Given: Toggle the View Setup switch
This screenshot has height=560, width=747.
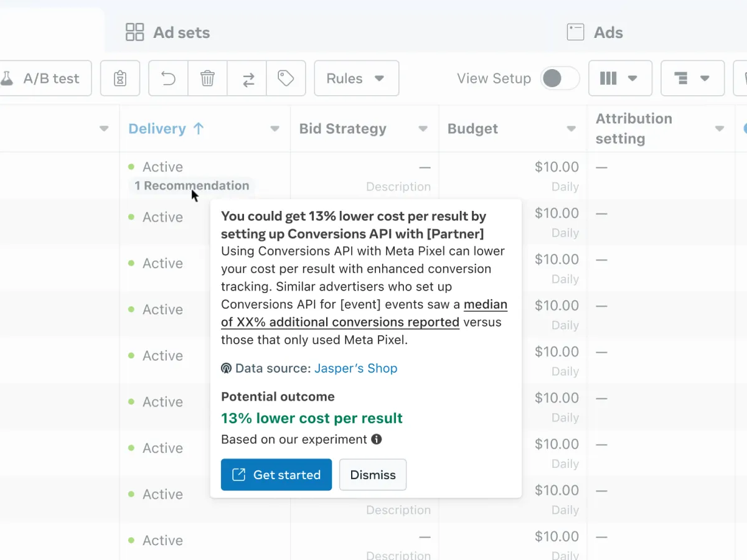Looking at the screenshot, I should 560,78.
